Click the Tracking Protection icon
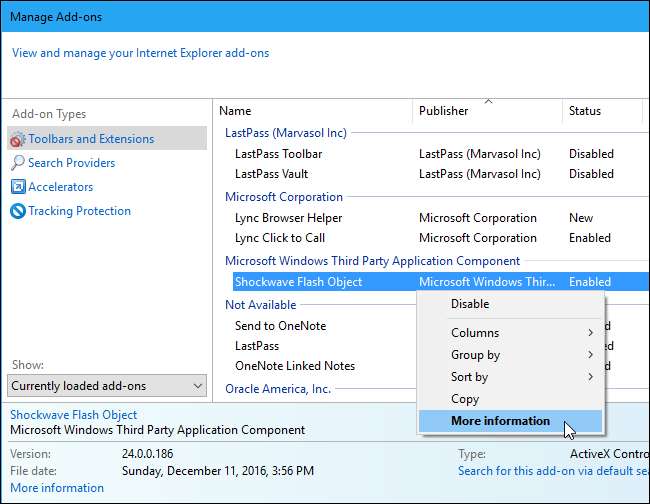The width and height of the screenshot is (650, 504). coord(17,211)
